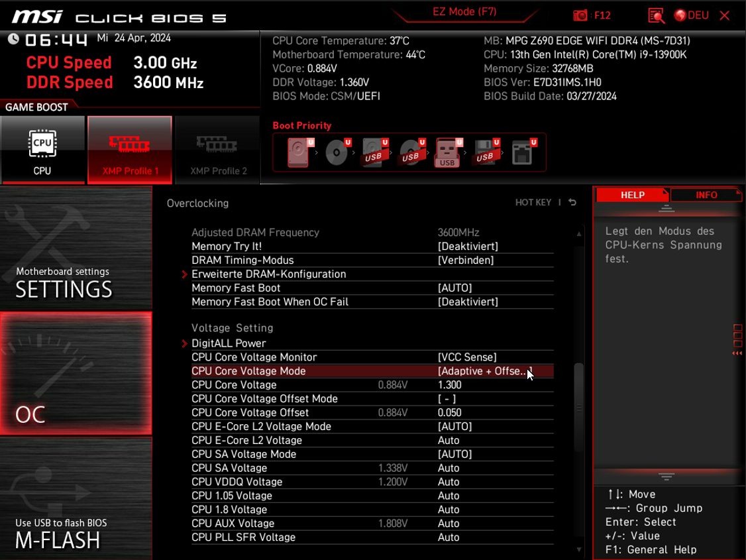The width and height of the screenshot is (746, 560).
Task: Select the USB hard disk boot icon
Action: 374,152
